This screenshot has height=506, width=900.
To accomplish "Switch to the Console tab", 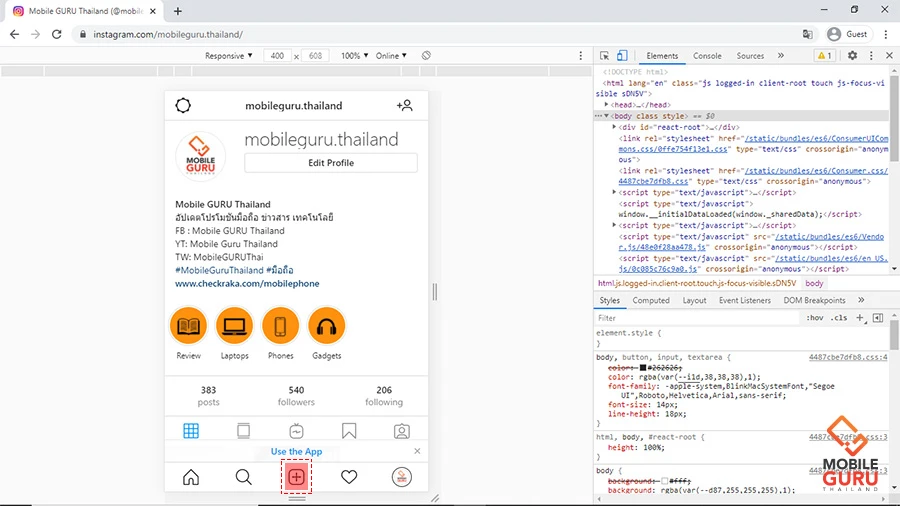I will 707,56.
